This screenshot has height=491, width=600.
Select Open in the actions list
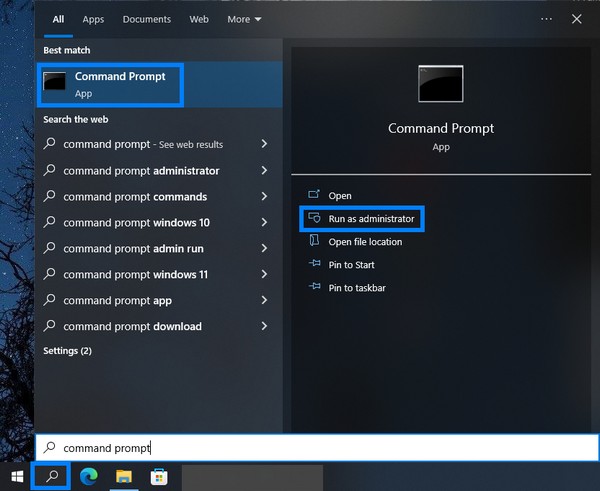(x=340, y=196)
